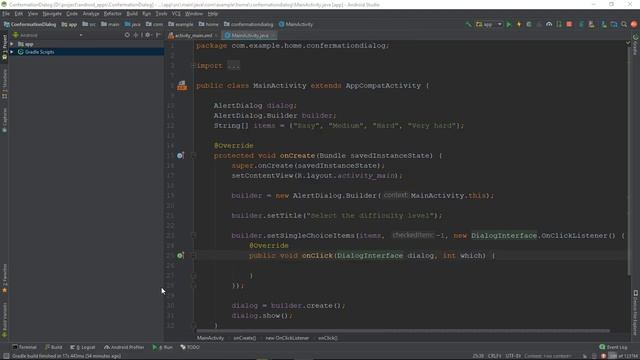Click the class gutter icon beside MainActivity

click(x=182, y=86)
